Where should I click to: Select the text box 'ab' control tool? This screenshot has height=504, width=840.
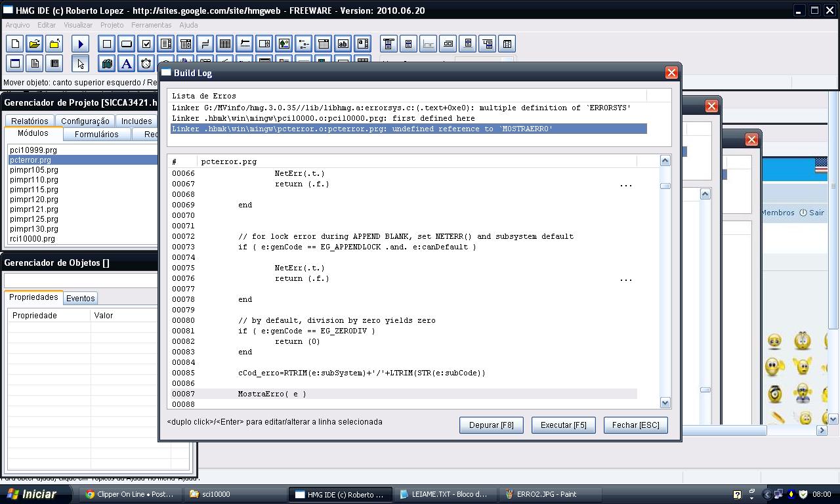[343, 44]
